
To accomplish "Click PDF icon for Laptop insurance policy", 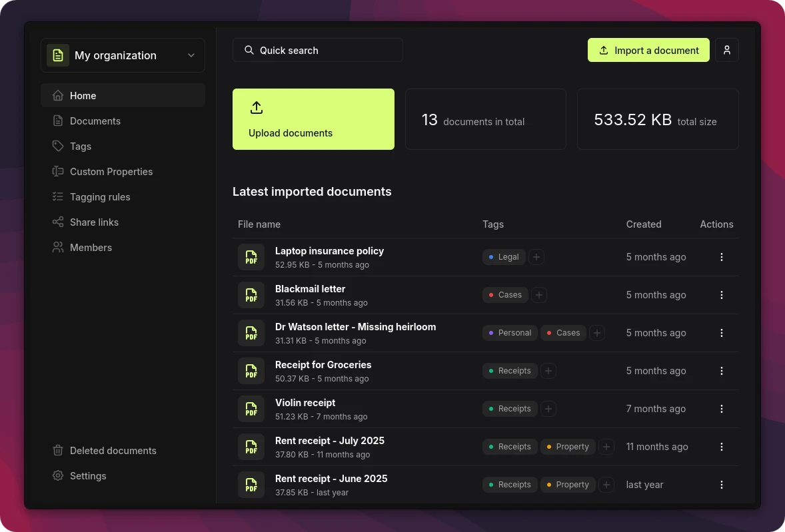I will tap(251, 257).
